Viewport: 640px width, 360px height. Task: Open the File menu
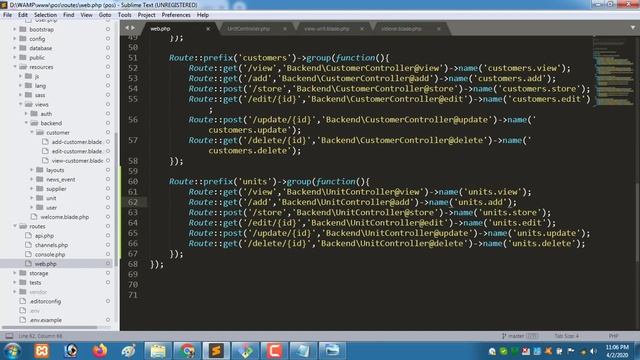pyautogui.click(x=7, y=15)
